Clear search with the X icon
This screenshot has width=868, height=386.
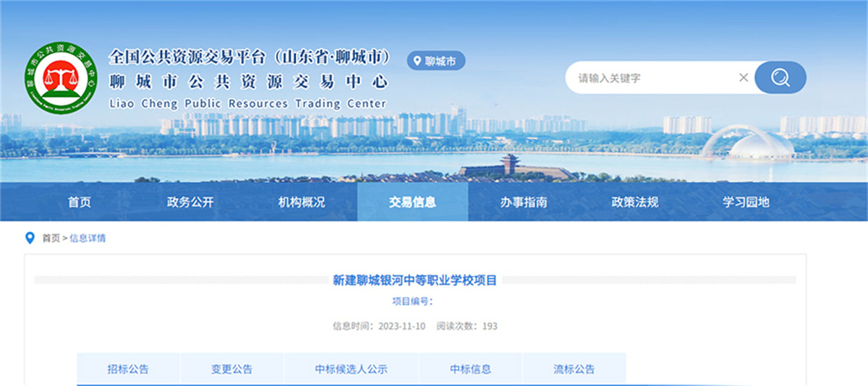743,77
